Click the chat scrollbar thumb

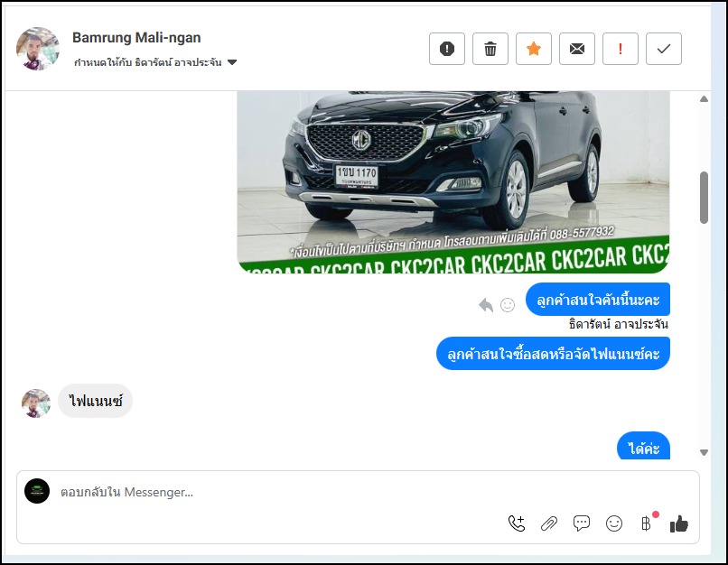(x=704, y=198)
